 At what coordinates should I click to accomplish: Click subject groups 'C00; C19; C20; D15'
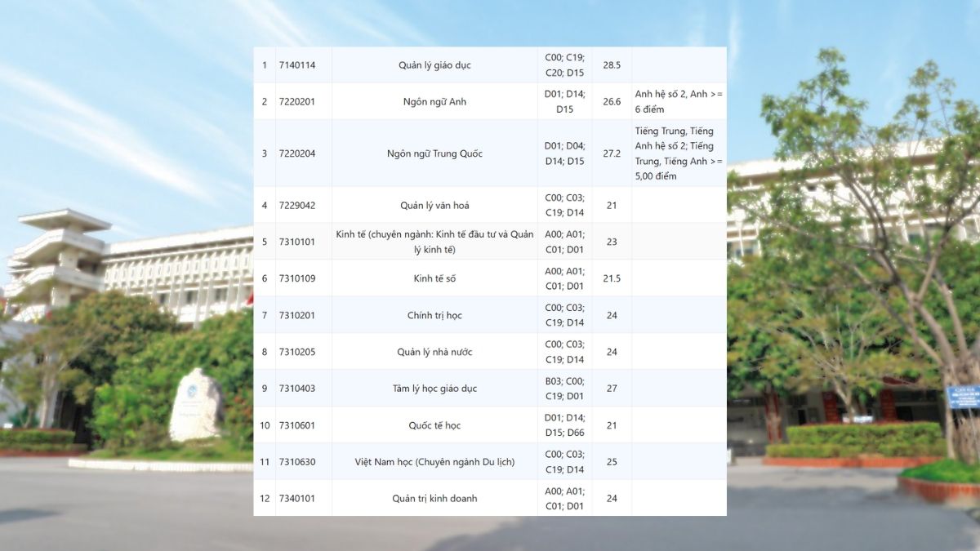click(565, 65)
